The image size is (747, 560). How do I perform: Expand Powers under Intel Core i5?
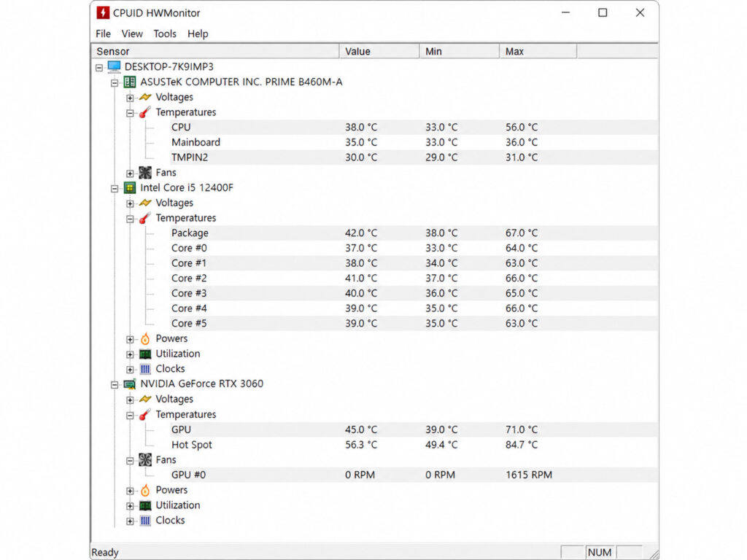pyautogui.click(x=130, y=340)
